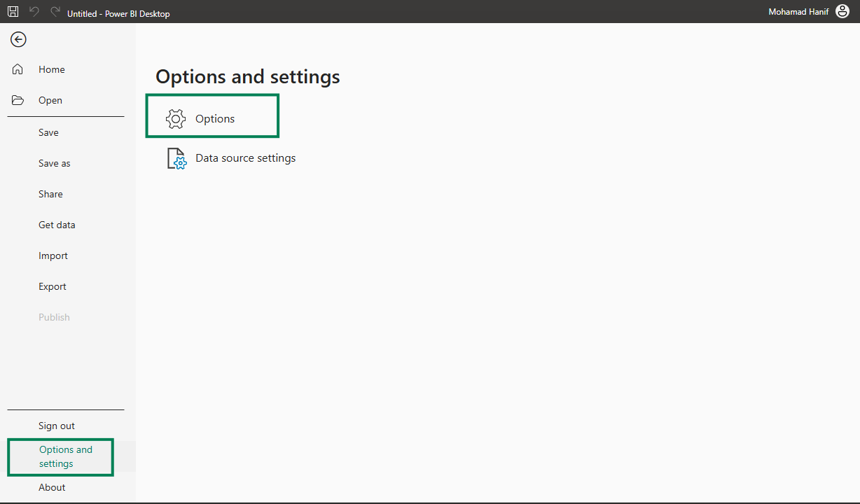
Task: Click the Open folder icon
Action: tap(18, 100)
